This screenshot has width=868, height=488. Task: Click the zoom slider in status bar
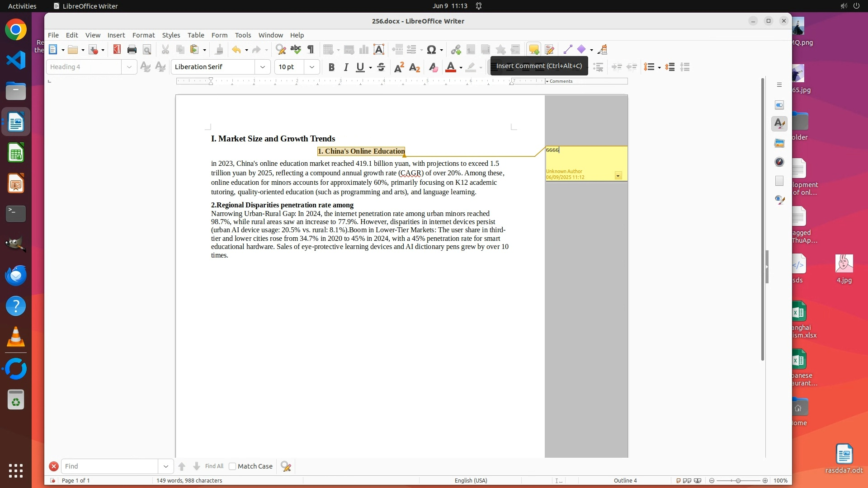(738, 481)
